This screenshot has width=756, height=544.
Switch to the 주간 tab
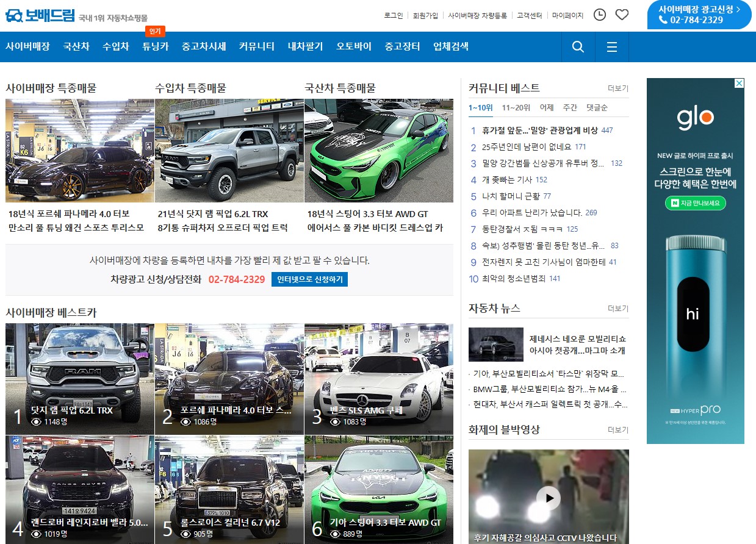pyautogui.click(x=570, y=107)
